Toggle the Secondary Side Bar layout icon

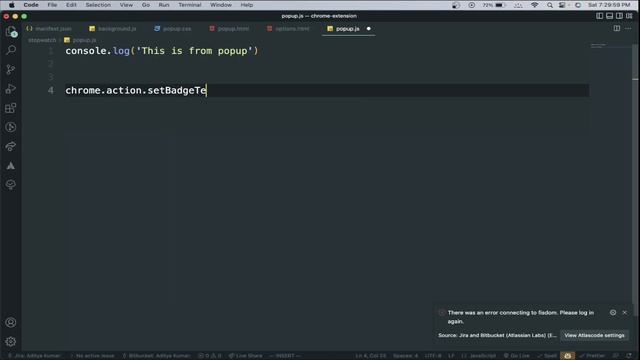pos(619,16)
